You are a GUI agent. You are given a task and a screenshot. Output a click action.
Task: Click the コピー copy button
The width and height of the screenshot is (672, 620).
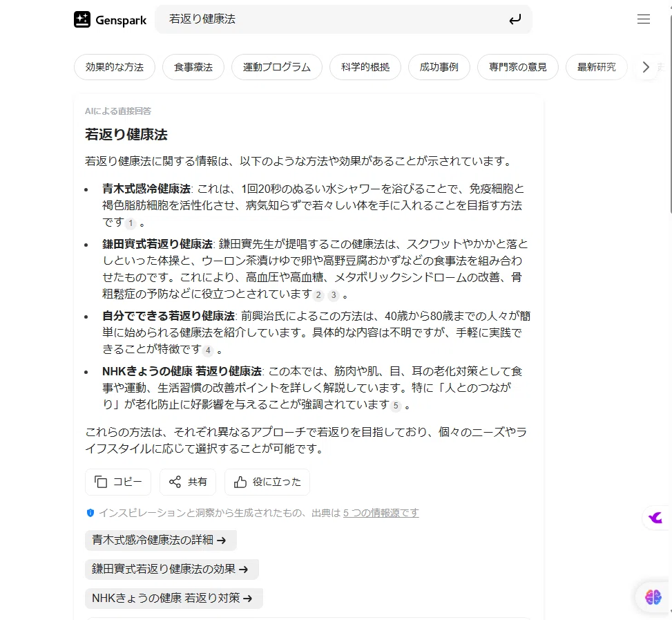(x=118, y=482)
